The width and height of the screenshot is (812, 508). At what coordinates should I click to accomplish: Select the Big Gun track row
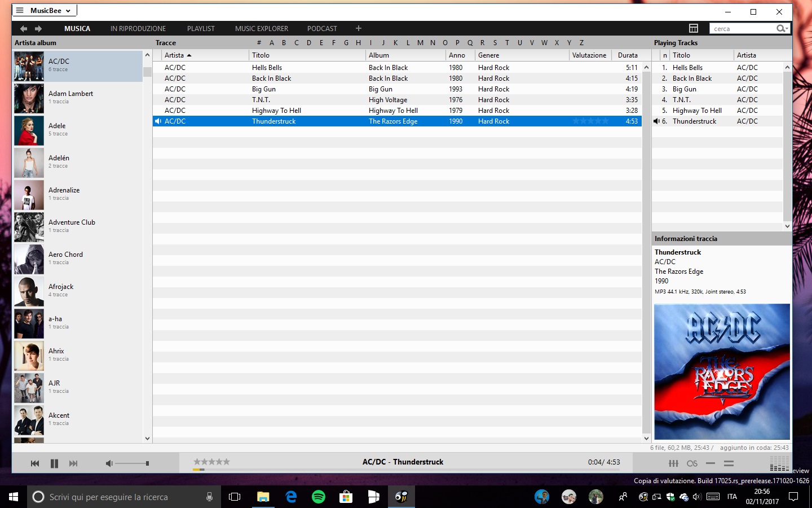click(397, 89)
